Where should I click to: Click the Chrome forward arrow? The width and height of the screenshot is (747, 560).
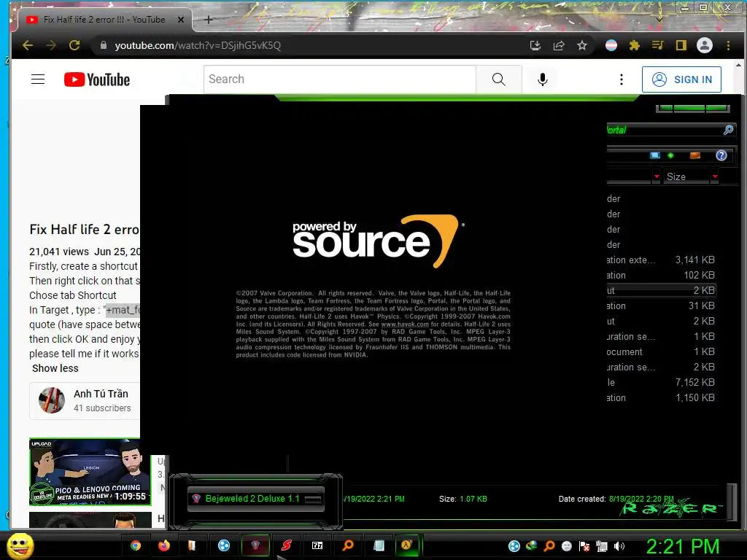click(51, 46)
